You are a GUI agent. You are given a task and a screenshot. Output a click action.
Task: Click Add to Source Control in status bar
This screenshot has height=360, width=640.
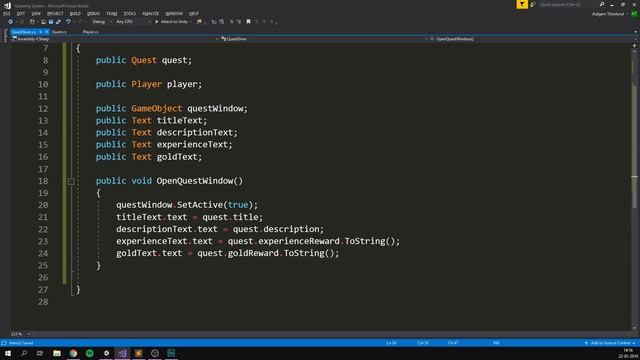(611, 343)
